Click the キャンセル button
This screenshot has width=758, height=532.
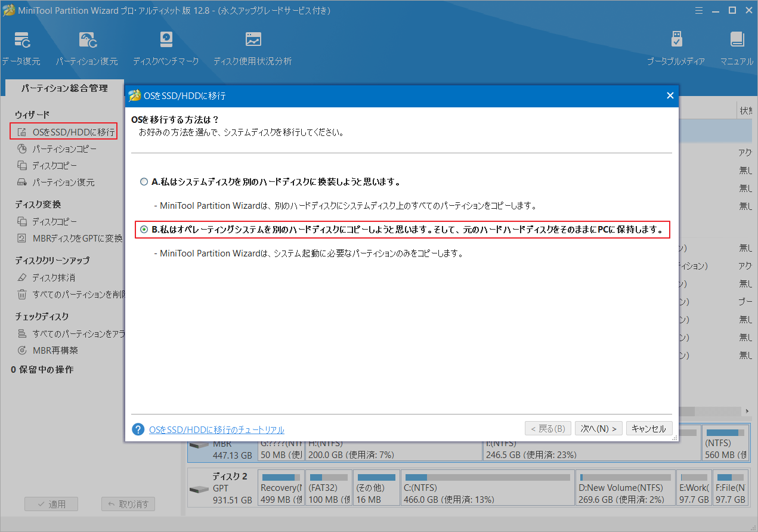[649, 428]
